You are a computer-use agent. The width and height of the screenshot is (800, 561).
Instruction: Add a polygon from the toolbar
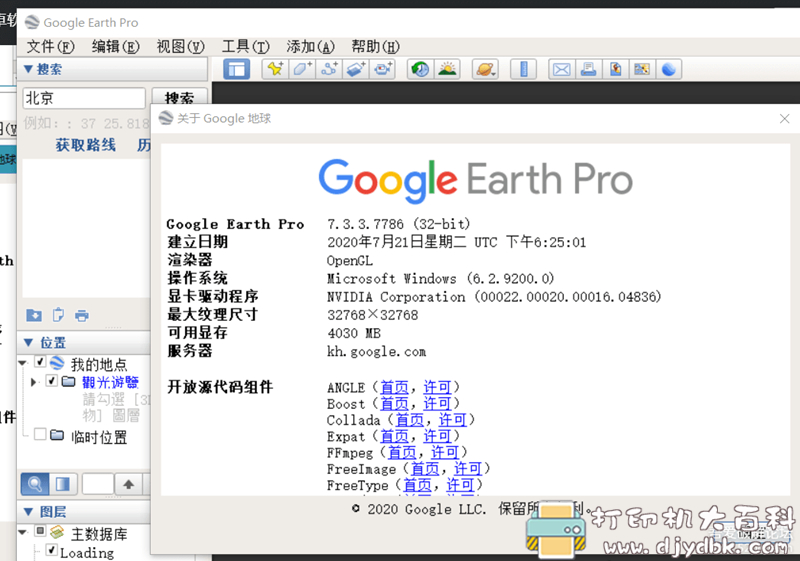point(302,69)
